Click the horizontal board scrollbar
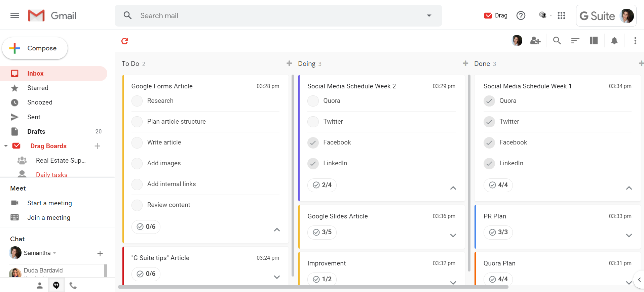The width and height of the screenshot is (644, 292). pos(313,287)
